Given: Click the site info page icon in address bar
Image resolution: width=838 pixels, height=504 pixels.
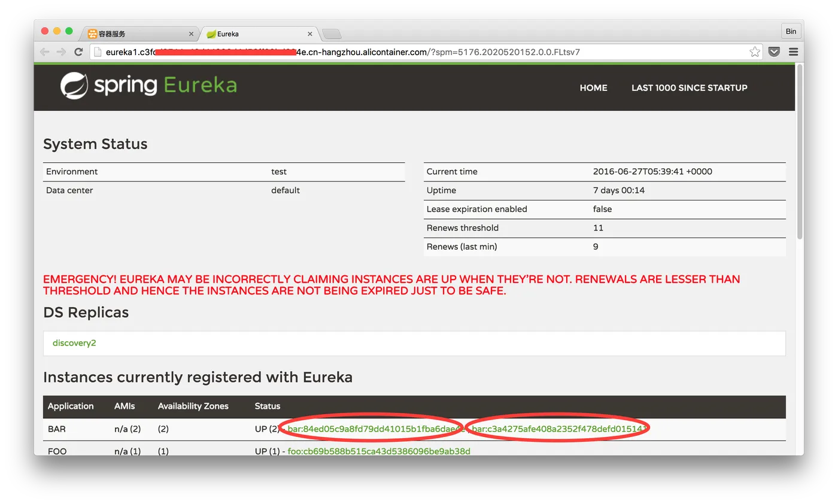Looking at the screenshot, I should (99, 52).
